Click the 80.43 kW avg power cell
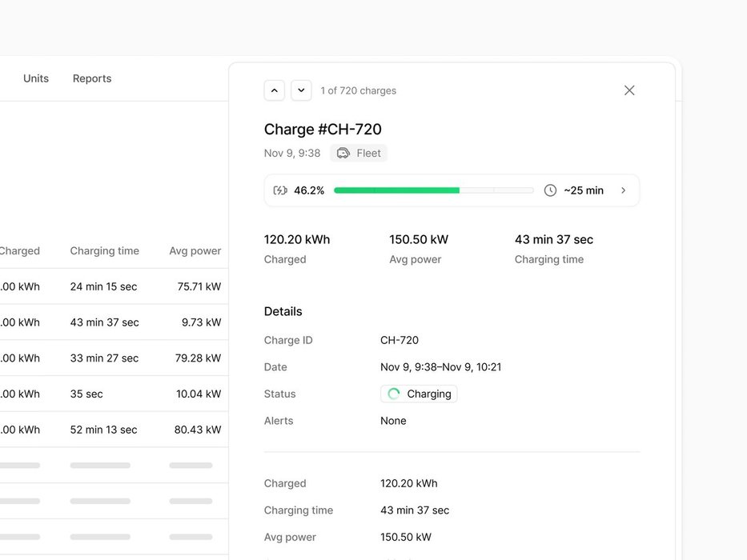This screenshot has height=560, width=747. pos(197,430)
